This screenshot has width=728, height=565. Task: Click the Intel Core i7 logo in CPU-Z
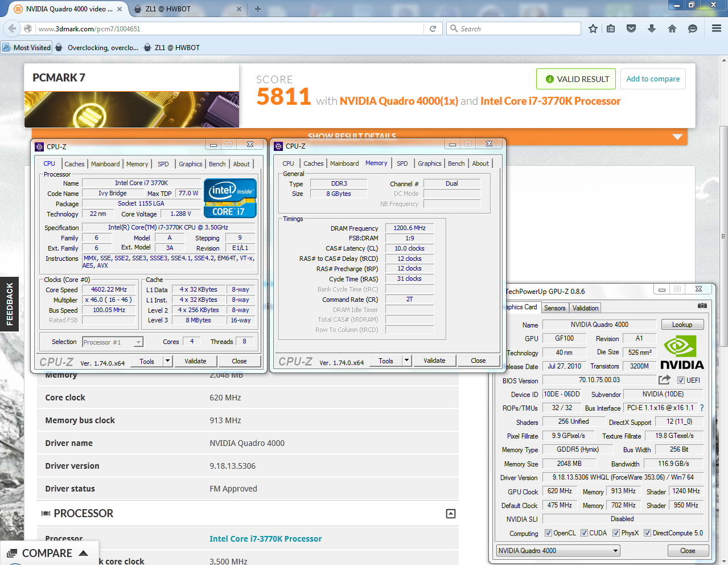231,198
